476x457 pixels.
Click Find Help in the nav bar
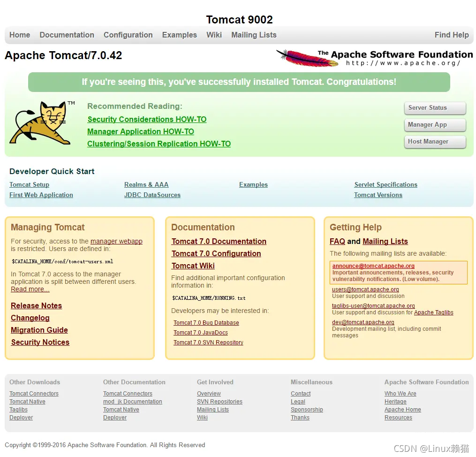click(x=452, y=35)
